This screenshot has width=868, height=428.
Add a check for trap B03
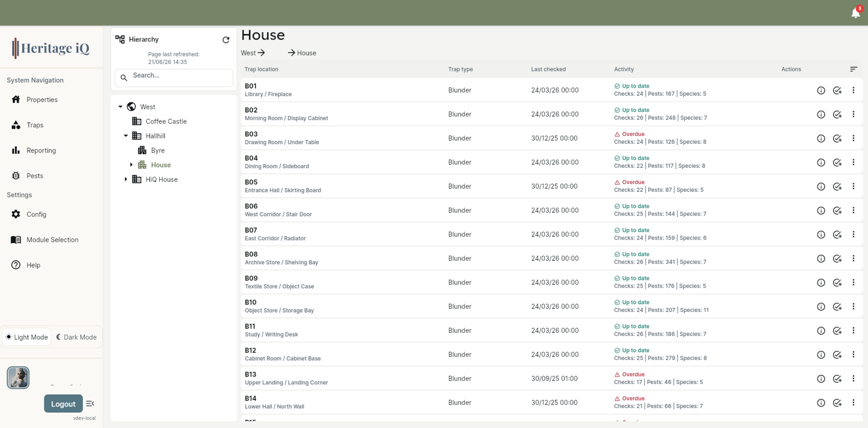tap(837, 138)
